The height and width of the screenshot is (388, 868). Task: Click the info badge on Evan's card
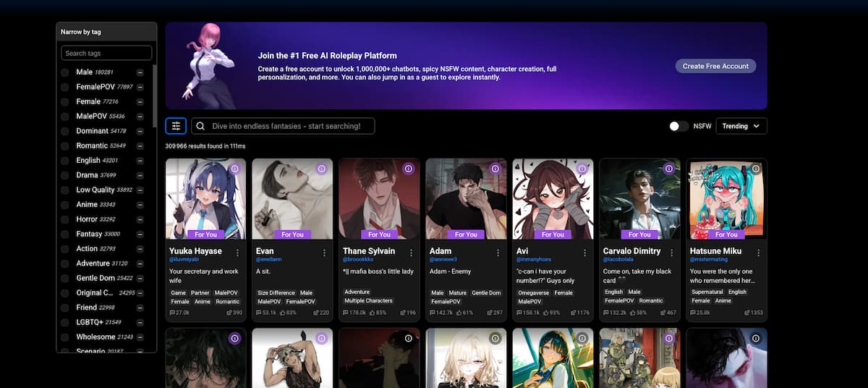[x=321, y=169]
